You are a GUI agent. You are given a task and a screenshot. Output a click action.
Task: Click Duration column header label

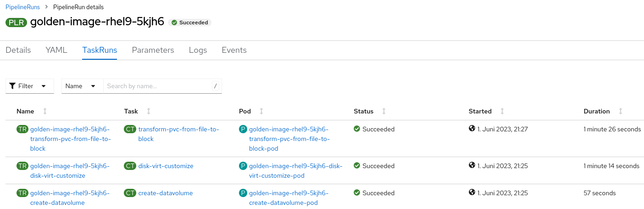[x=597, y=111]
